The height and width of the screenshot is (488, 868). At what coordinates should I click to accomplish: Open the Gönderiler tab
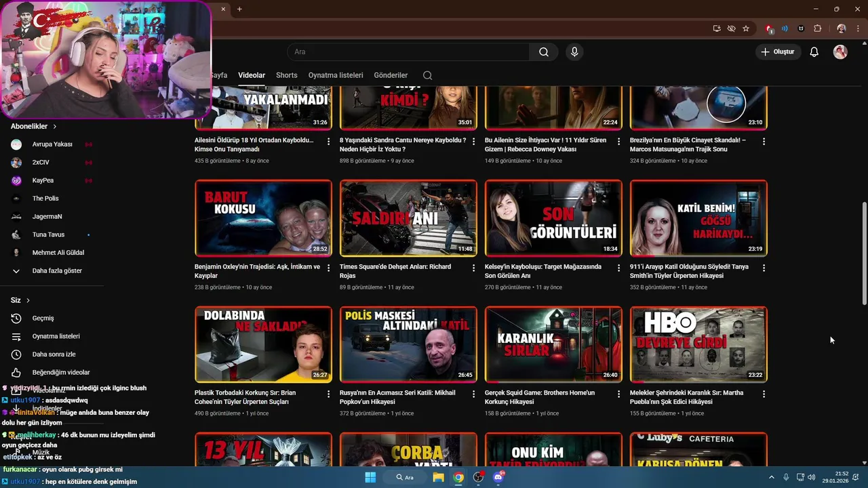(391, 75)
